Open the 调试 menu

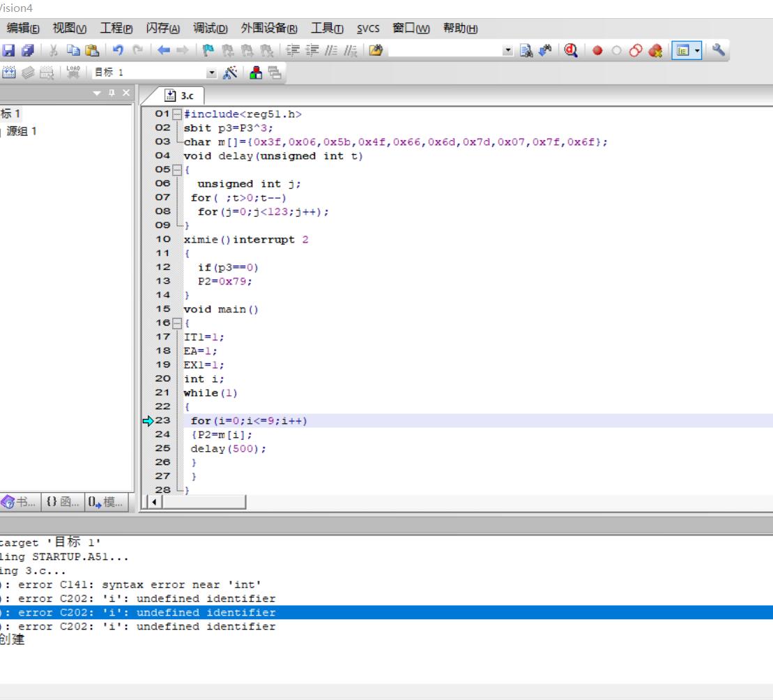[210, 28]
